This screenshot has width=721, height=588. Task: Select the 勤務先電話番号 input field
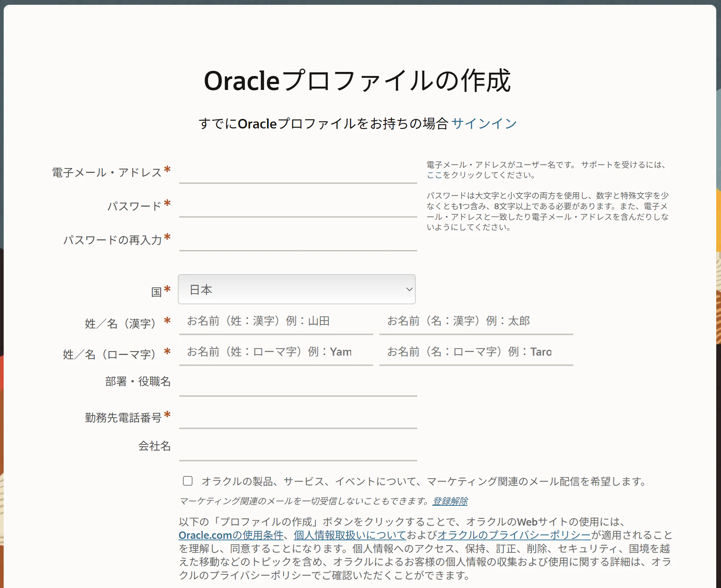click(x=298, y=416)
